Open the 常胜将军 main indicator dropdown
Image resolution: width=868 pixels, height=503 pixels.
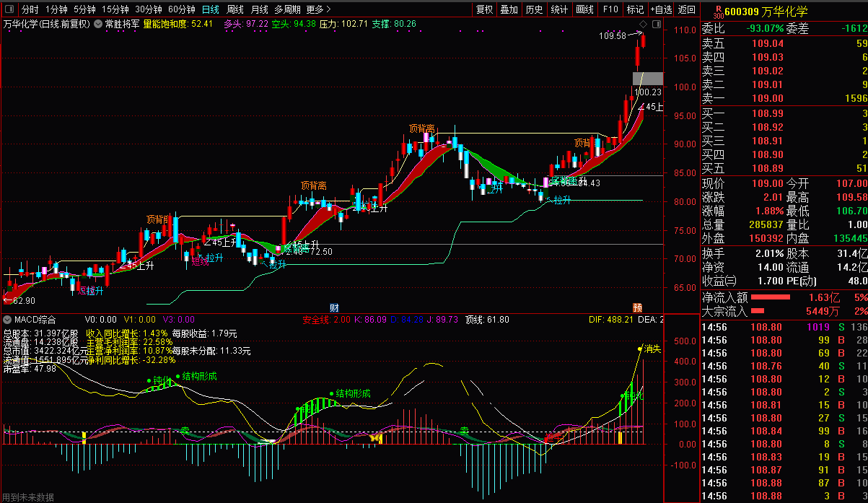[x=98, y=24]
